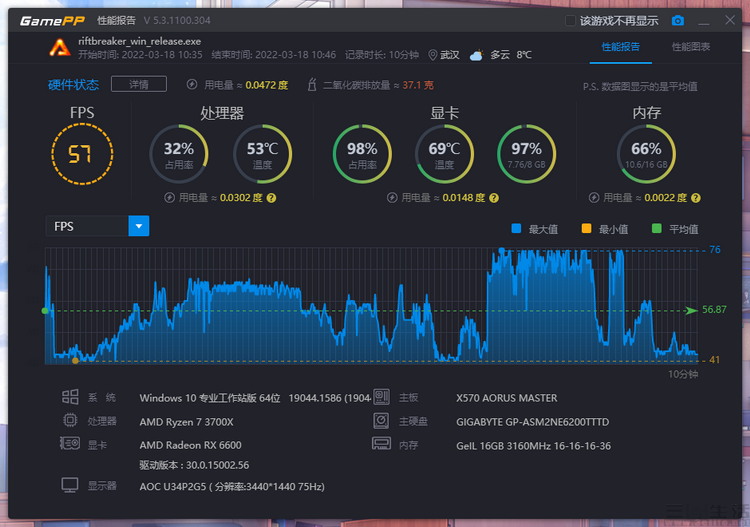This screenshot has width=750, height=527.
Task: Click the GPU usage 98% gauge
Action: tap(362, 154)
